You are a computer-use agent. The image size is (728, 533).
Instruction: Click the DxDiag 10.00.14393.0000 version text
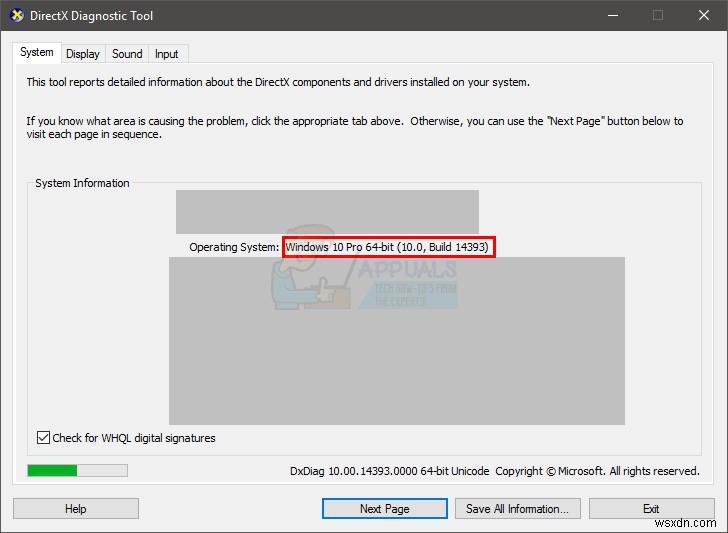coord(390,471)
